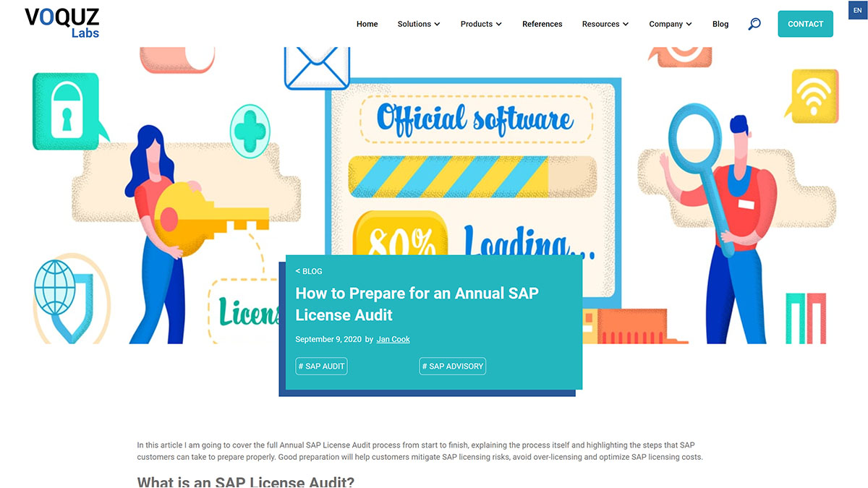Navigate back using the BLOG breadcrumb

pos(309,271)
